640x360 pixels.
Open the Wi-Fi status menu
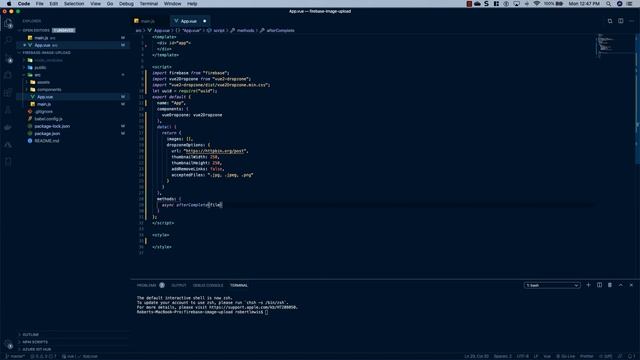536,4
